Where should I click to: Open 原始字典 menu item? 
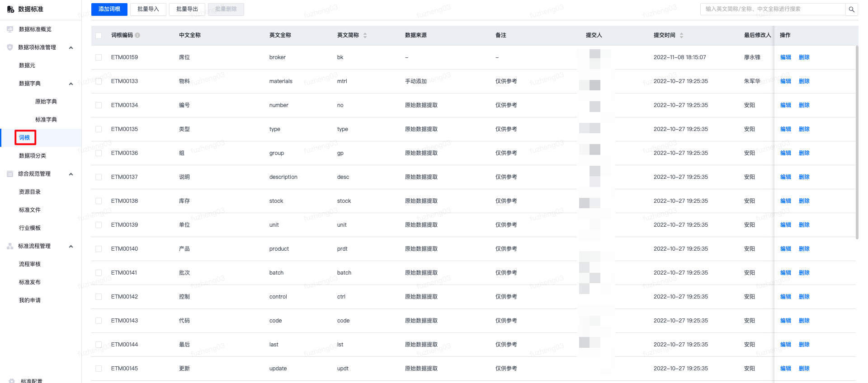[46, 102]
